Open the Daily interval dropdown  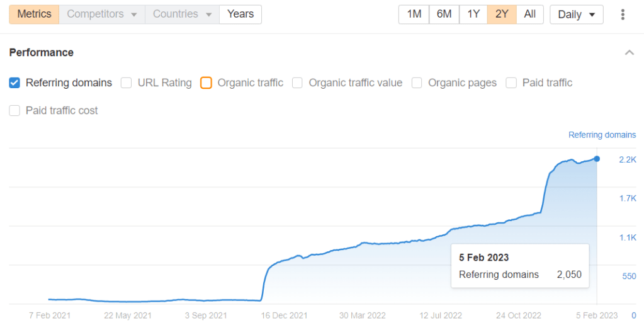pos(576,14)
